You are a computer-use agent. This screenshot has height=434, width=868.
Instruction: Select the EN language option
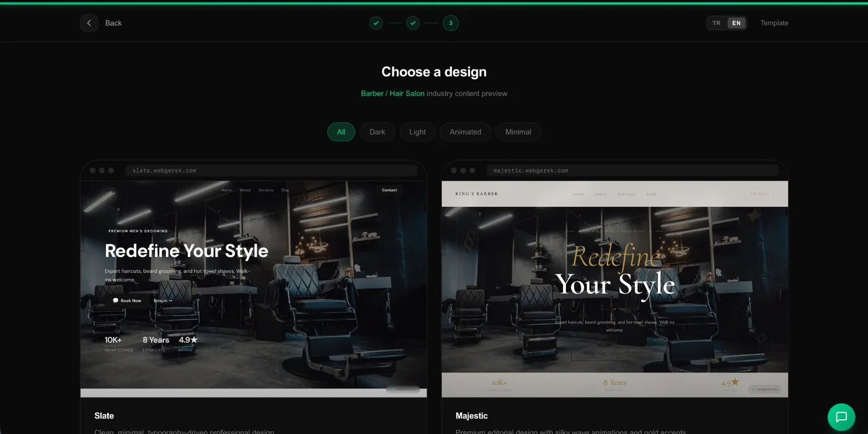[x=736, y=22]
